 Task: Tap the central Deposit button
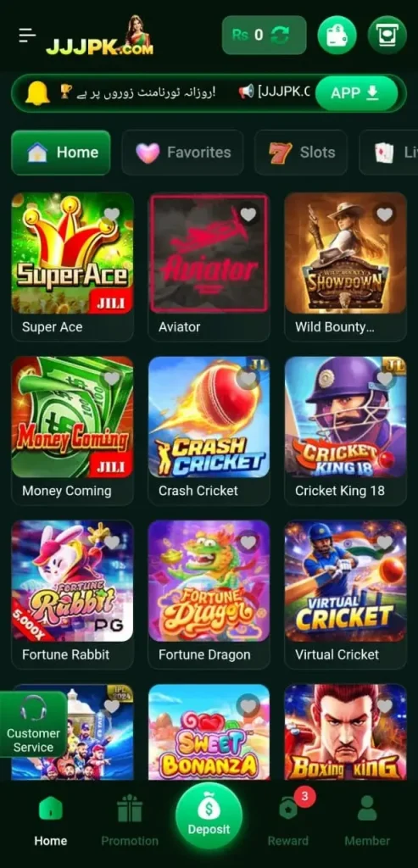tap(209, 815)
